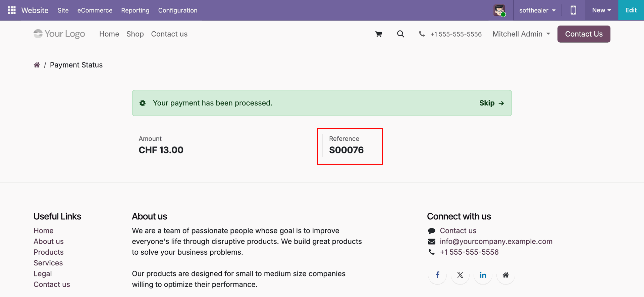Click the search magnifier icon
This screenshot has height=297, width=644.
coord(400,34)
